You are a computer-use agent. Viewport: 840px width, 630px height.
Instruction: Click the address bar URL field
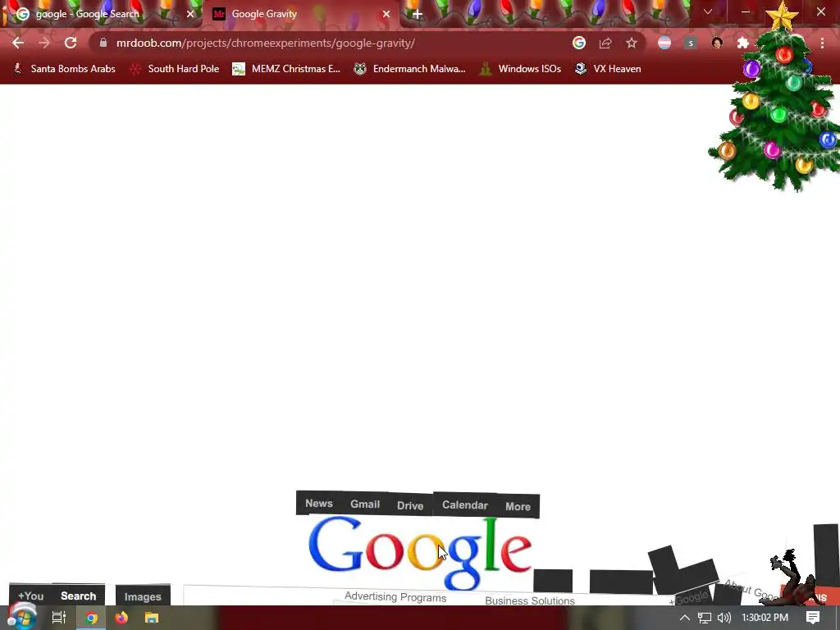332,43
